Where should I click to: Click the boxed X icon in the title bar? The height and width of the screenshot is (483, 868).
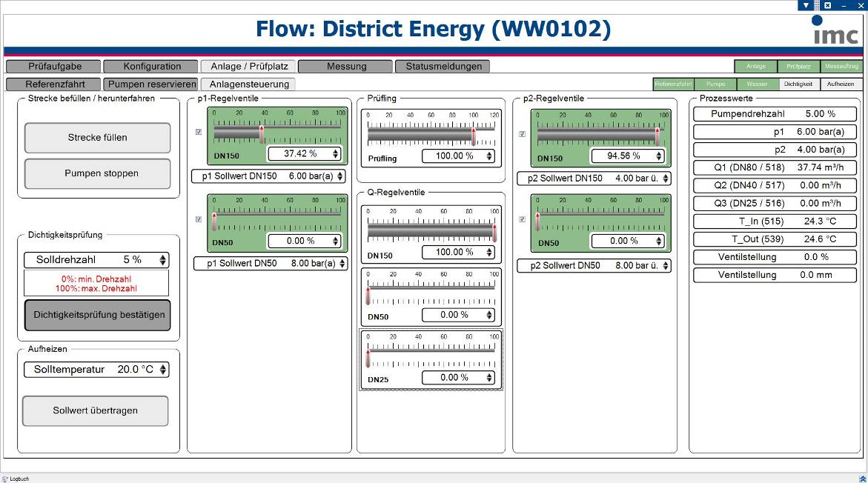827,5
